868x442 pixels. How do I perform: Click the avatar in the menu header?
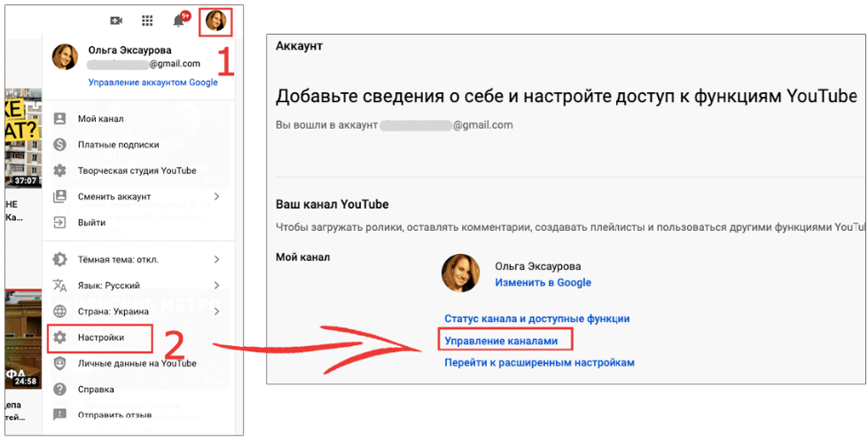(x=65, y=57)
